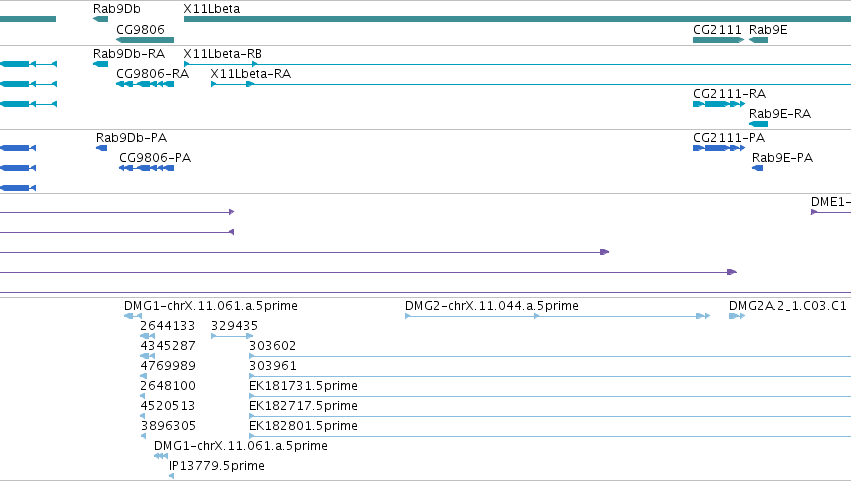Select the 303602 alignment label
851x481 pixels.
click(272, 346)
